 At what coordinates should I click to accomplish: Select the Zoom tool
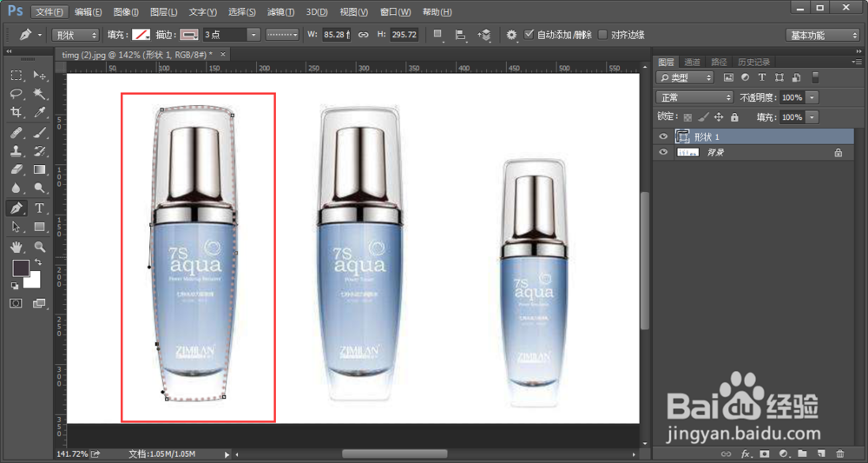[x=39, y=247]
